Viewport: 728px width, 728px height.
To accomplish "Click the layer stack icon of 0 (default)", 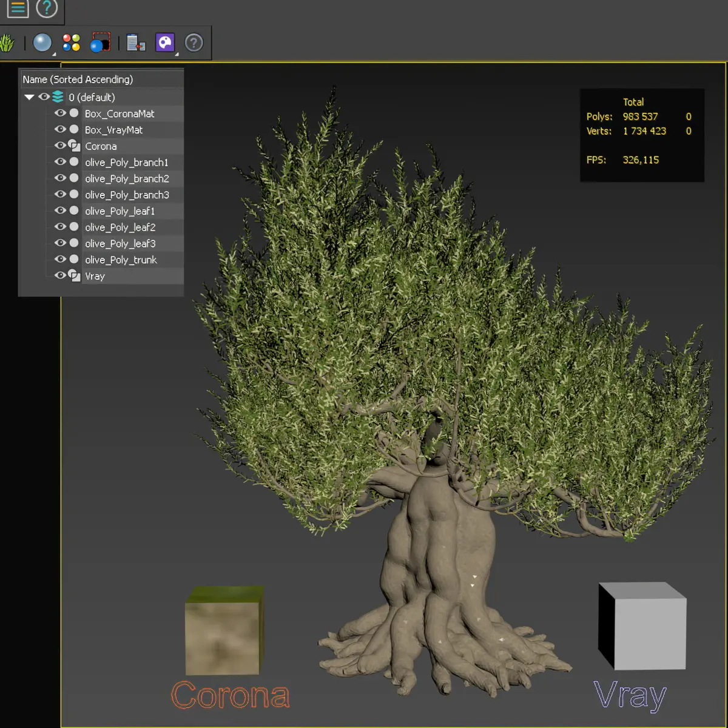I will pos(58,96).
